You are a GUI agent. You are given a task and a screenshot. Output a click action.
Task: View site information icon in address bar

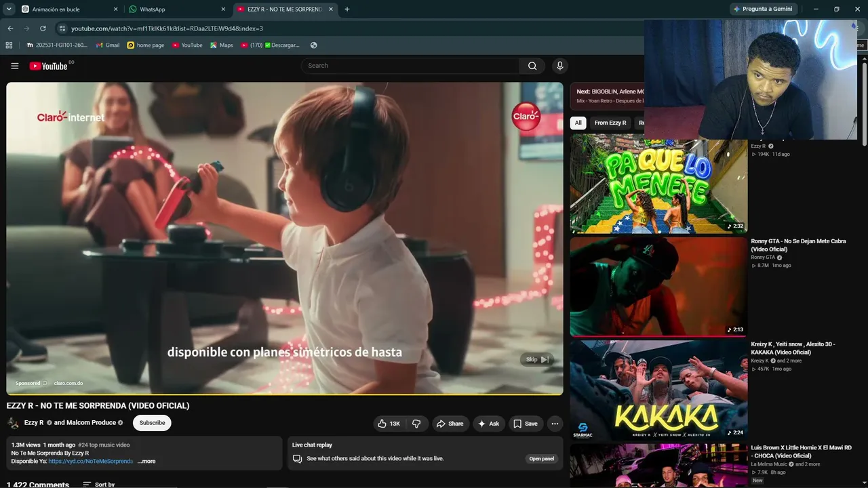click(62, 28)
